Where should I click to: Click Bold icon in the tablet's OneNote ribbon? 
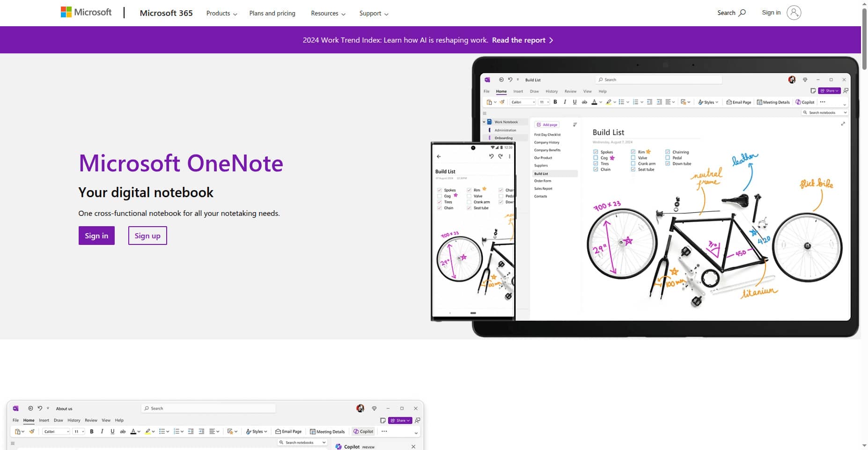(555, 102)
